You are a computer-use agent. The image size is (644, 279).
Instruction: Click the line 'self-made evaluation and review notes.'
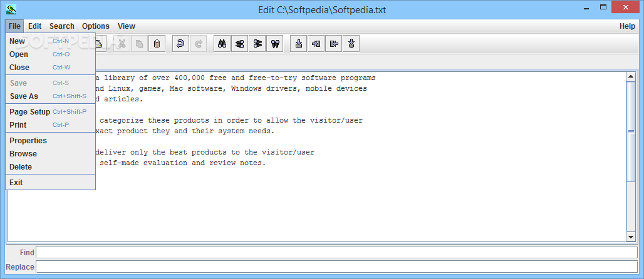point(183,163)
